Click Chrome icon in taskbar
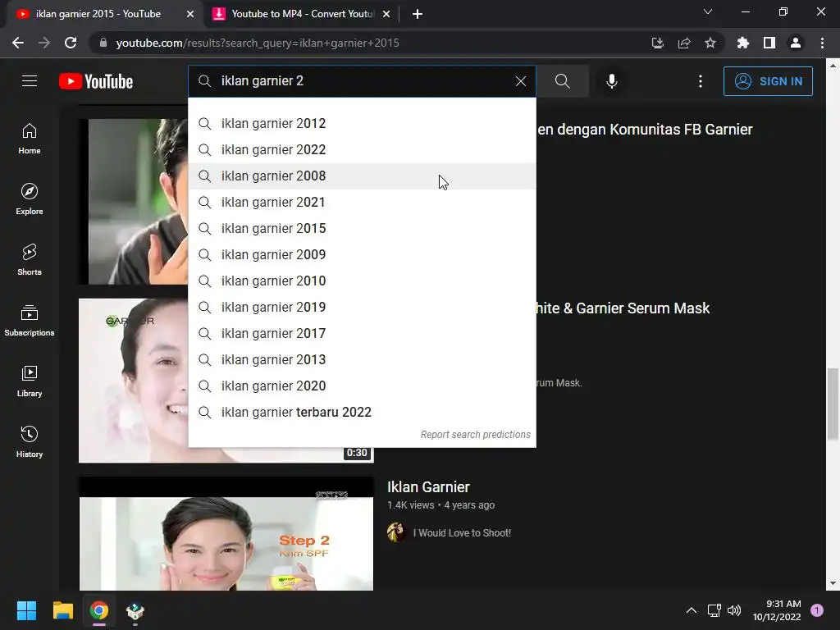This screenshot has width=840, height=630. pyautogui.click(x=99, y=610)
